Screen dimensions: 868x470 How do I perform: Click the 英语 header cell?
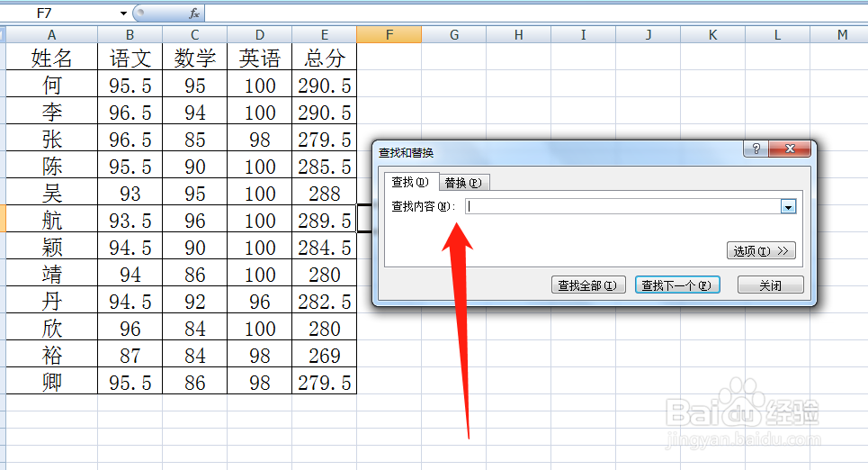(x=260, y=57)
